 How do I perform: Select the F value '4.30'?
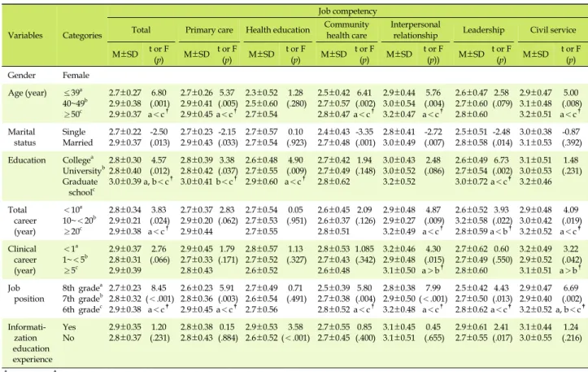pos(433,249)
